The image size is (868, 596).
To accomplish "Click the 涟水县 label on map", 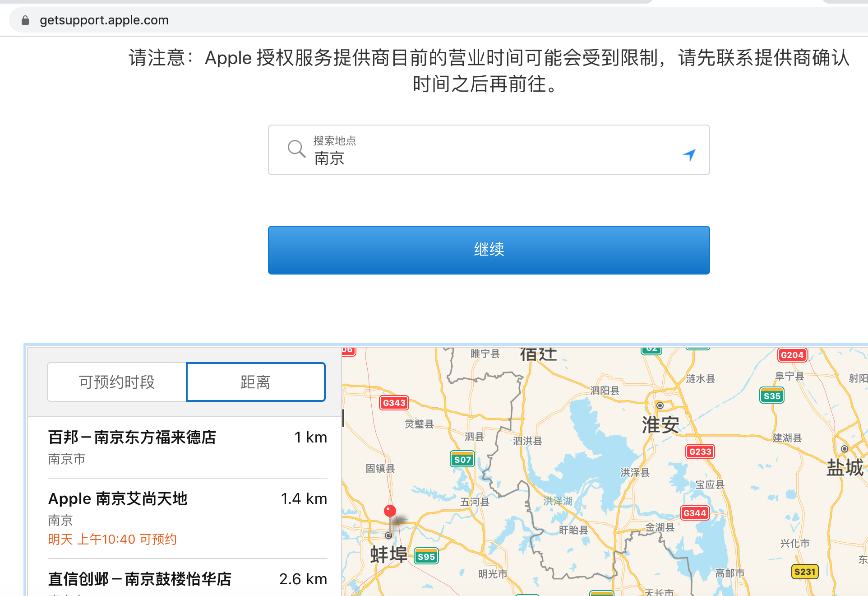I will tap(700, 378).
